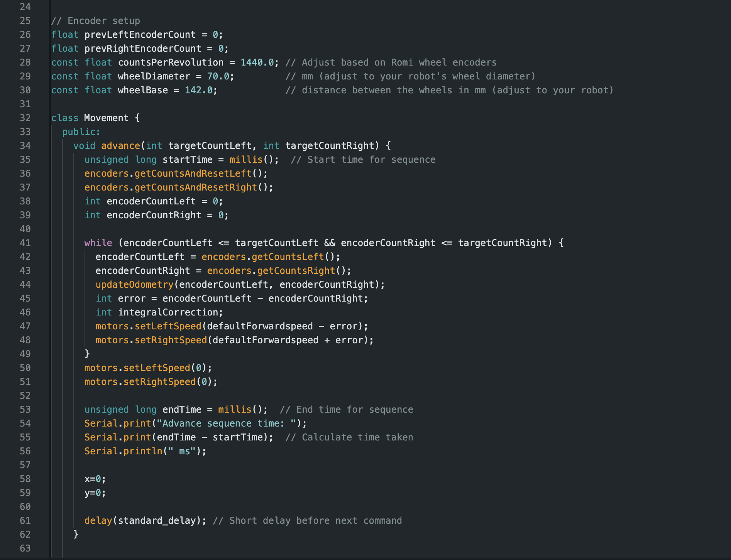Click the while keyword on line 41

(x=98, y=243)
